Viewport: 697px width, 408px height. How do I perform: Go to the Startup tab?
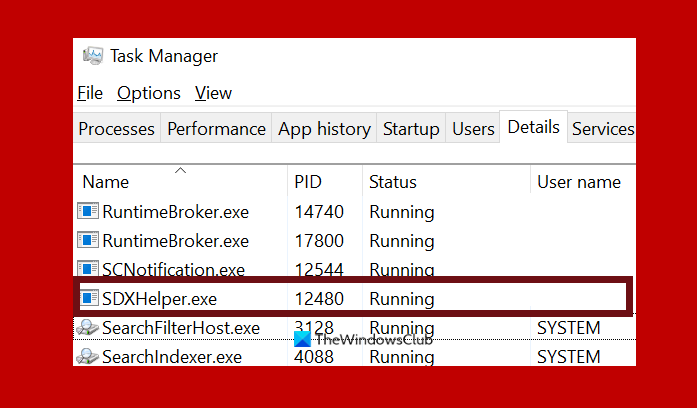tap(411, 129)
